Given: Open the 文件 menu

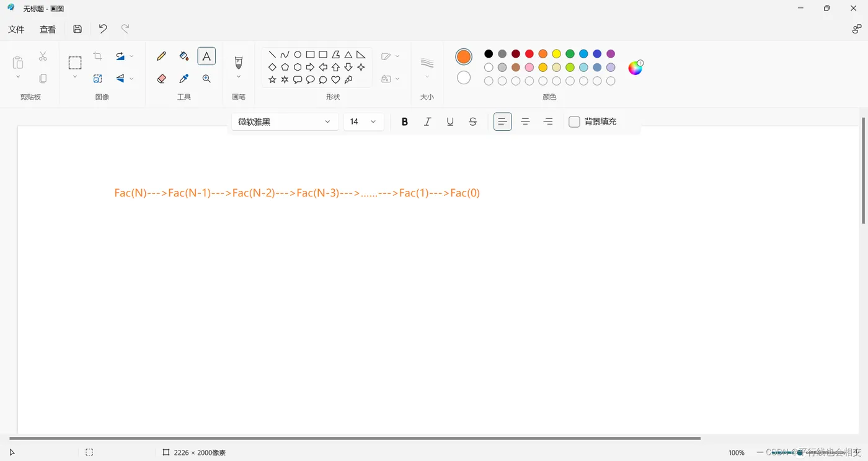Looking at the screenshot, I should (x=16, y=29).
